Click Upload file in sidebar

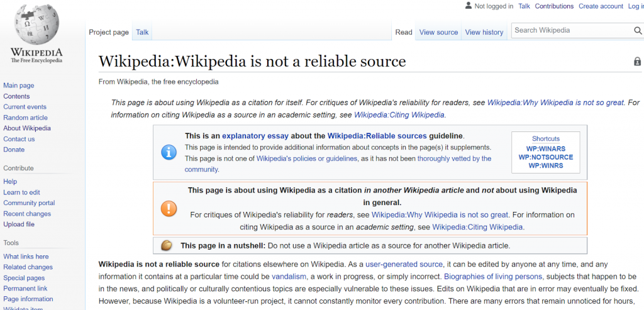[19, 224]
